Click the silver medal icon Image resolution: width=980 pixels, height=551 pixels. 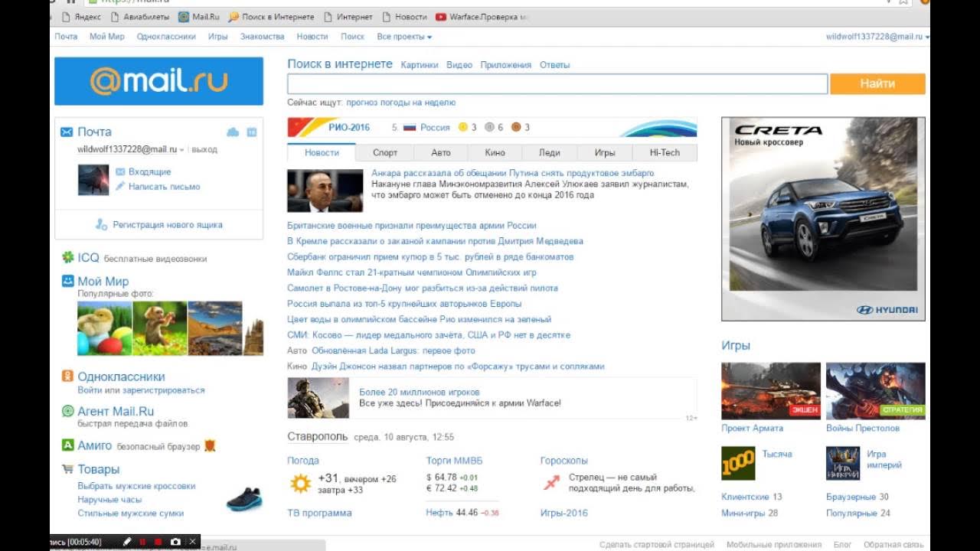pyautogui.click(x=489, y=127)
